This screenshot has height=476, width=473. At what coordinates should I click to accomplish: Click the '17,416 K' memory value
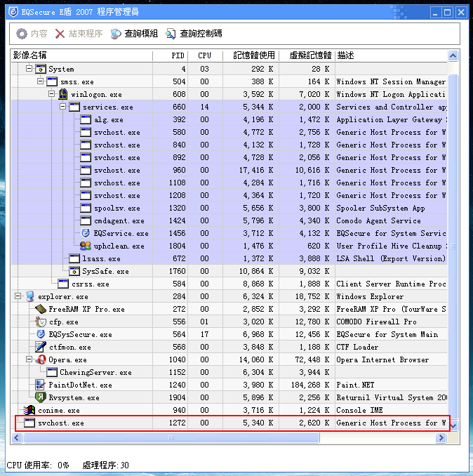click(256, 170)
